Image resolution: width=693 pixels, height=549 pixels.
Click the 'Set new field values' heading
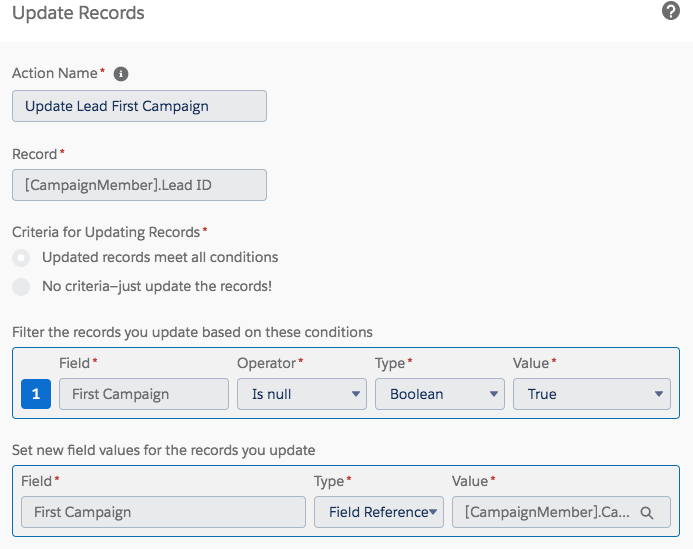tap(163, 450)
